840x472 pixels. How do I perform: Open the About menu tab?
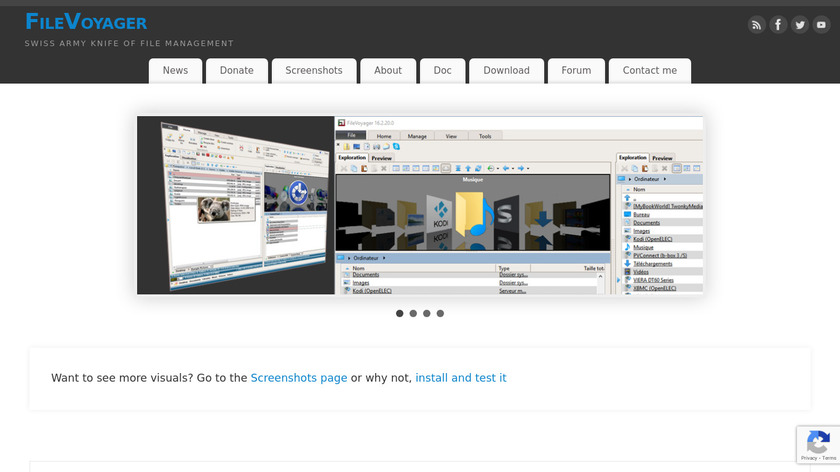[x=388, y=71]
